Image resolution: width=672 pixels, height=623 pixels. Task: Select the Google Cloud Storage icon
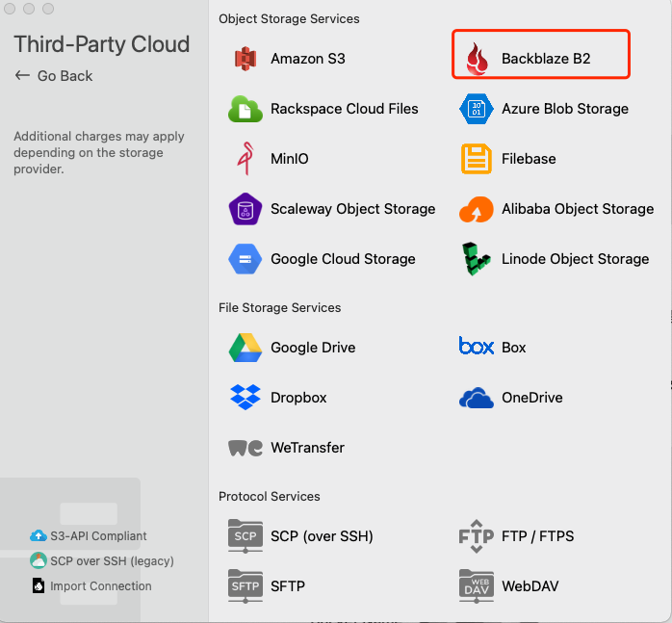coord(246,259)
